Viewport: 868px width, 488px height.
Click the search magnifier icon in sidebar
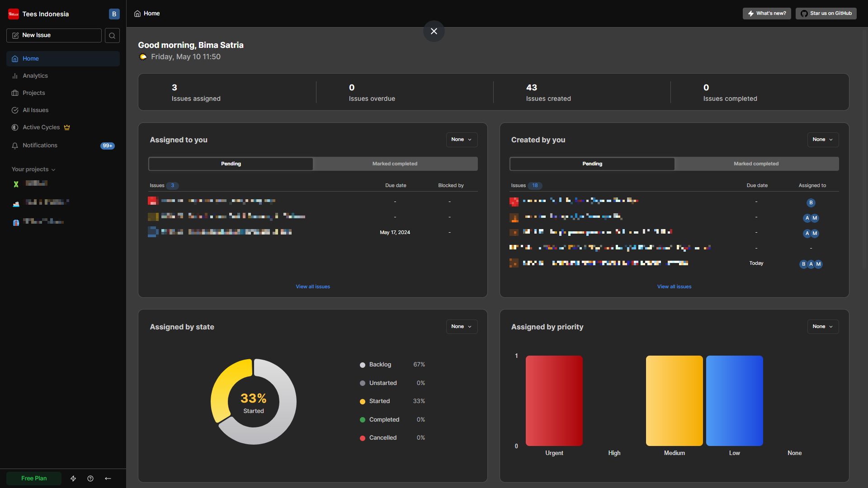112,36
